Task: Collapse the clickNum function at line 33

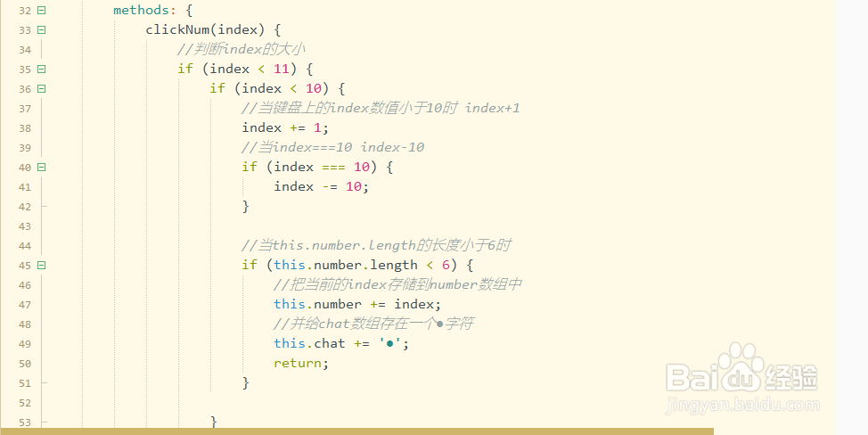Action: coord(42,30)
